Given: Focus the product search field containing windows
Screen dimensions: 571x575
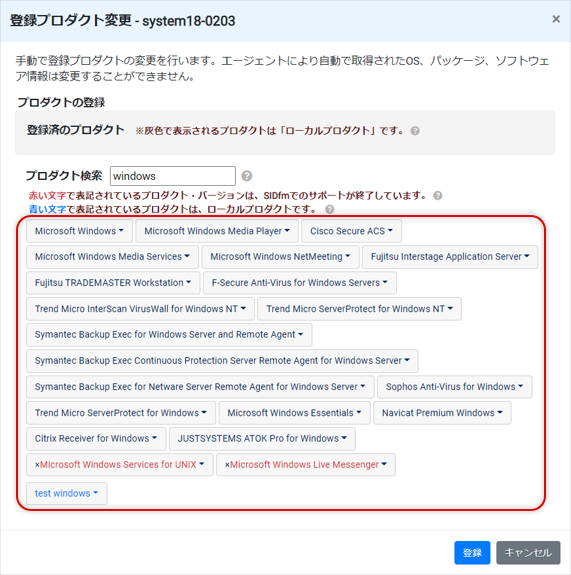Looking at the screenshot, I should tap(173, 176).
